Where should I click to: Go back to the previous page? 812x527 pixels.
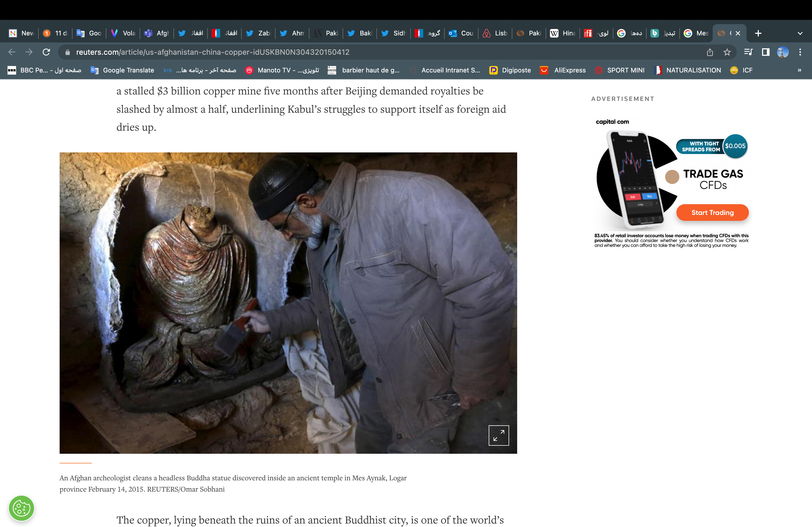pyautogui.click(x=12, y=52)
